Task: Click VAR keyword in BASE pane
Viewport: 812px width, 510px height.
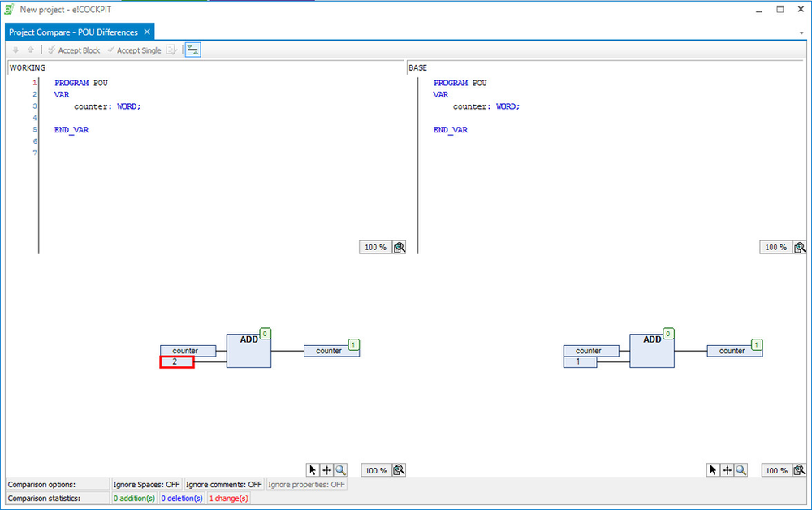Action: (x=441, y=95)
